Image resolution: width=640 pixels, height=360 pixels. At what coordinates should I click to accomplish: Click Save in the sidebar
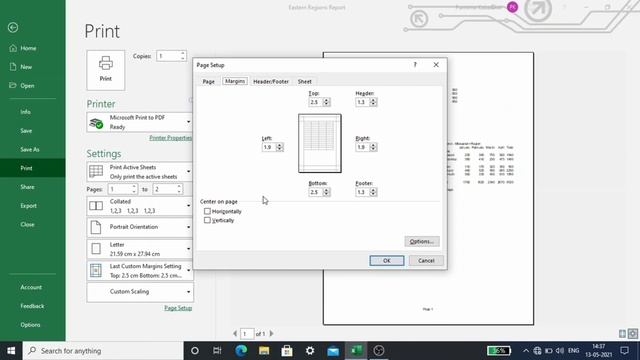tap(26, 131)
